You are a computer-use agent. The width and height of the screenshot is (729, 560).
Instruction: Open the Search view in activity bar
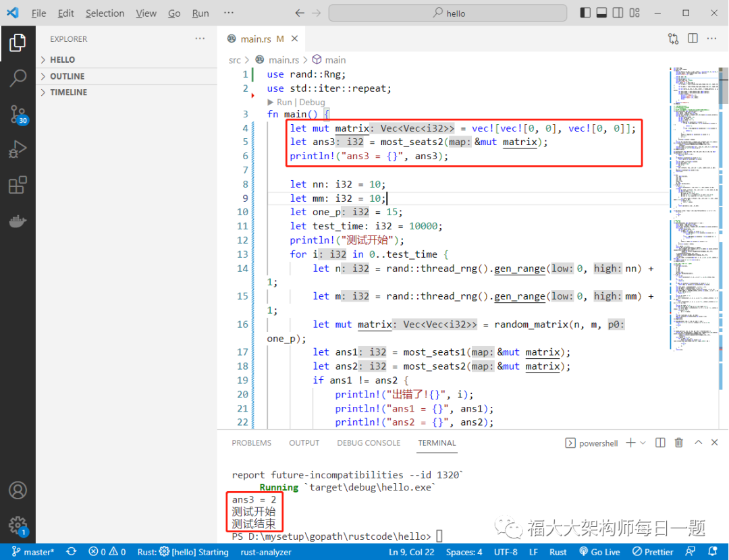pyautogui.click(x=18, y=78)
